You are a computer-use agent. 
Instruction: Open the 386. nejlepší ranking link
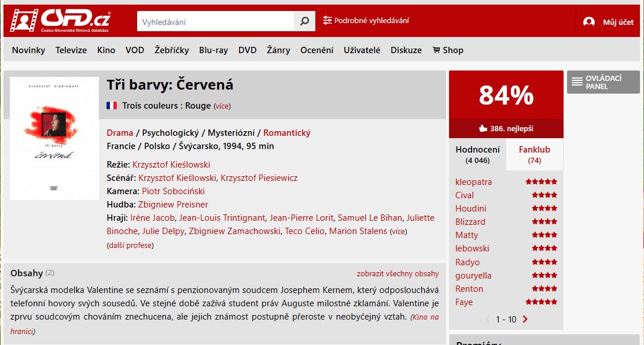tap(506, 128)
